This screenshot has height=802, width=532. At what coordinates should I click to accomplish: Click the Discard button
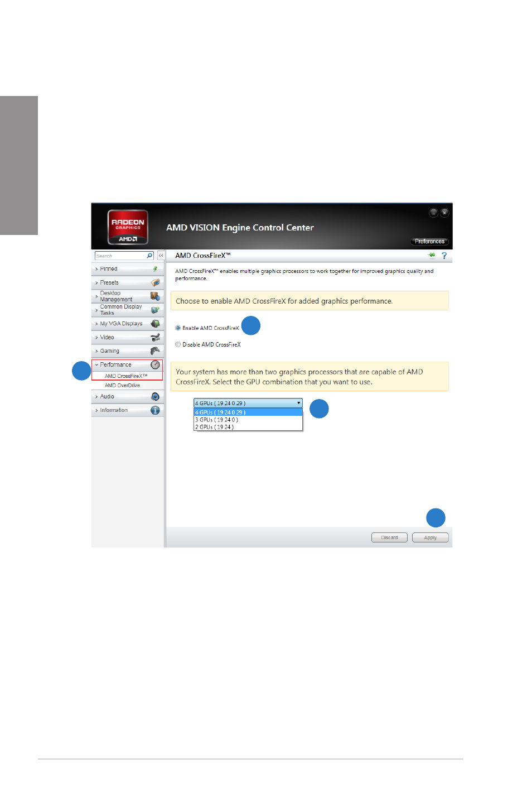(x=389, y=537)
